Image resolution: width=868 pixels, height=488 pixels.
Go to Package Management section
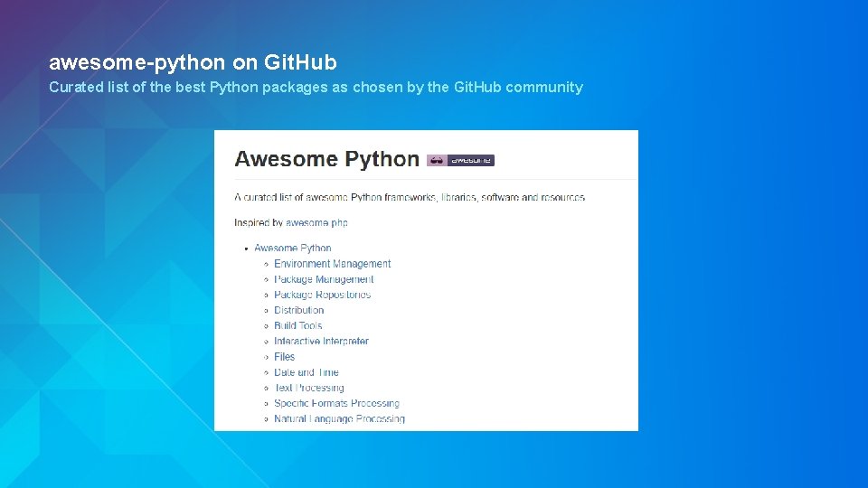pos(324,279)
